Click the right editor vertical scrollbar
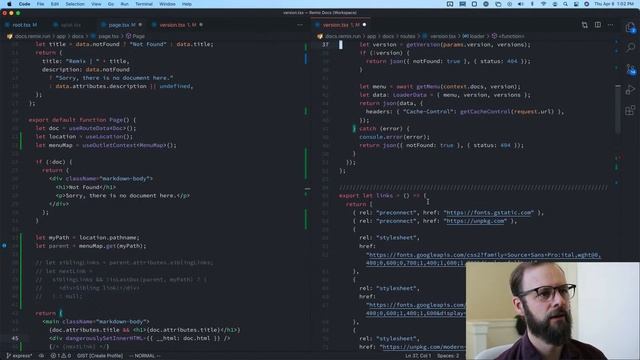Screen dimensions: 640x360 point(618,109)
